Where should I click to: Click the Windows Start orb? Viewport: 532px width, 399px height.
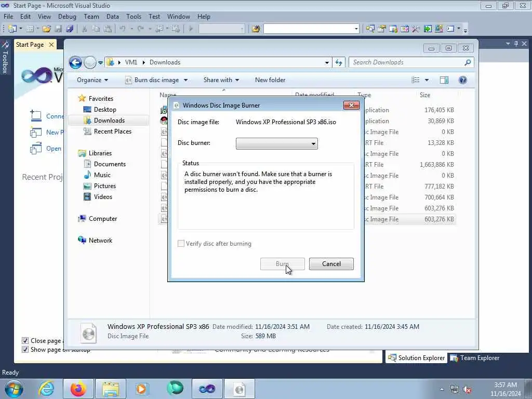click(x=14, y=389)
